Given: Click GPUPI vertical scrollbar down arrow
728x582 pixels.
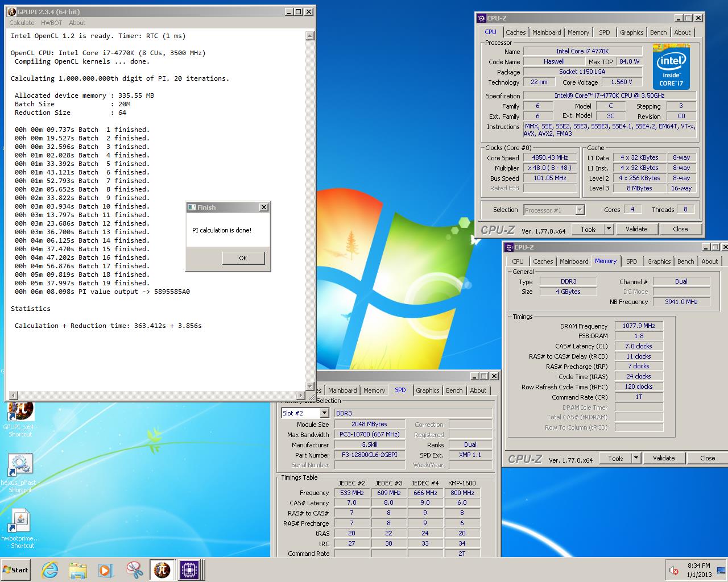Looking at the screenshot, I should point(310,386).
